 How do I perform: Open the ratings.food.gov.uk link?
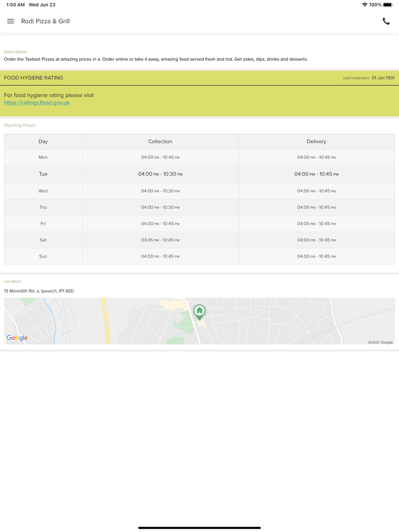pos(37,102)
